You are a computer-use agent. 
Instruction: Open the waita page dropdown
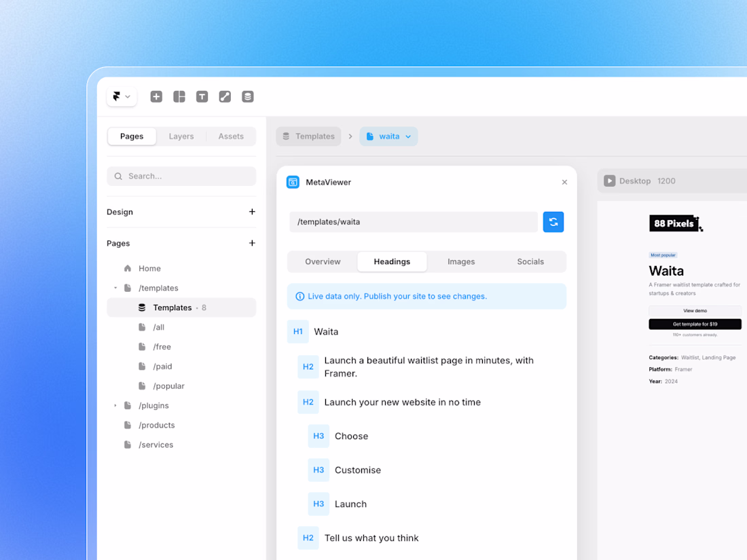pyautogui.click(x=388, y=136)
